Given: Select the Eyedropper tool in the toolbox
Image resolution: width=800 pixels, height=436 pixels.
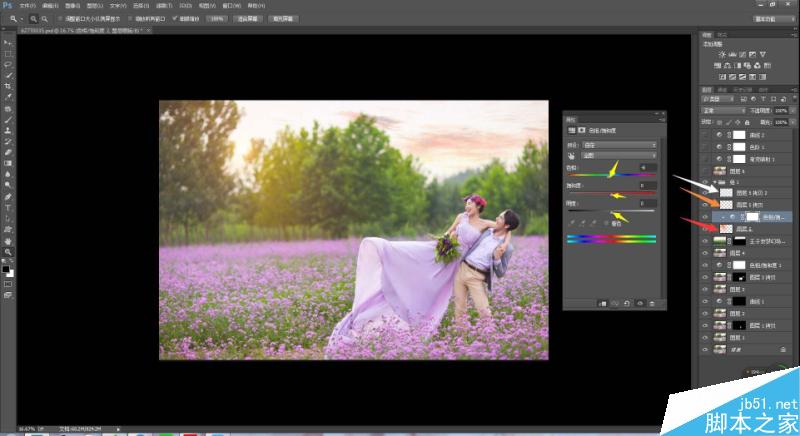Looking at the screenshot, I should coord(8,97).
